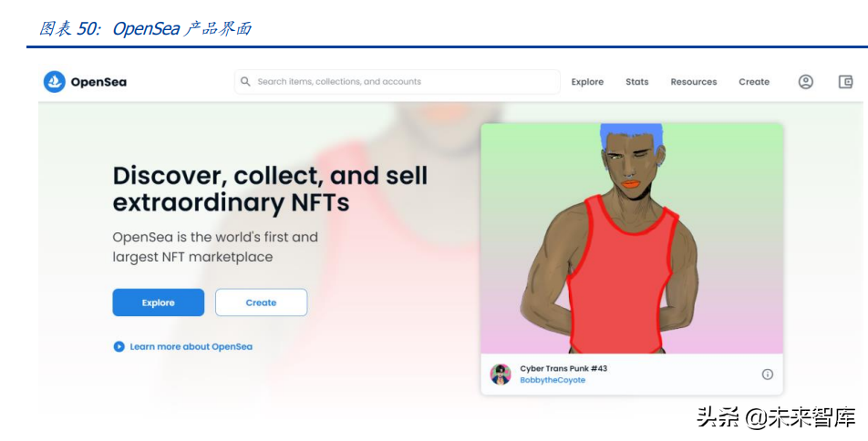The height and width of the screenshot is (441, 868).
Task: Visit the BobbytheCoyote creator profile link
Action: [x=553, y=381]
